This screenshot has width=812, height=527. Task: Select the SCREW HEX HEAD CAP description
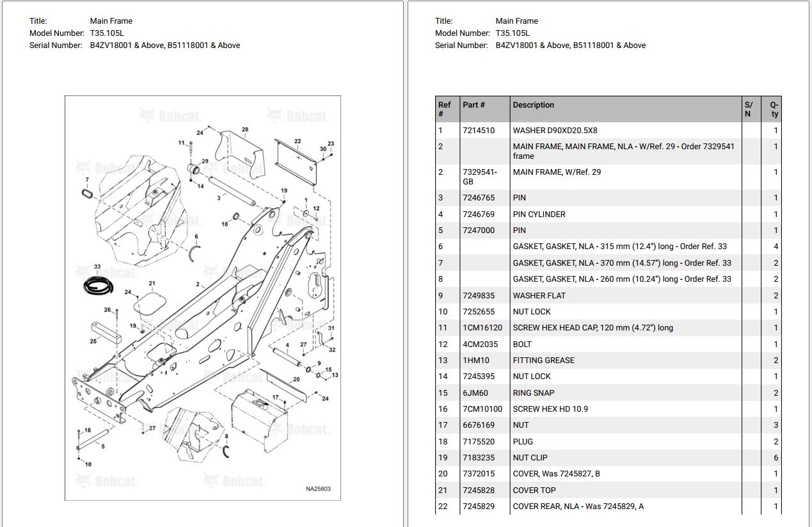tap(593, 328)
